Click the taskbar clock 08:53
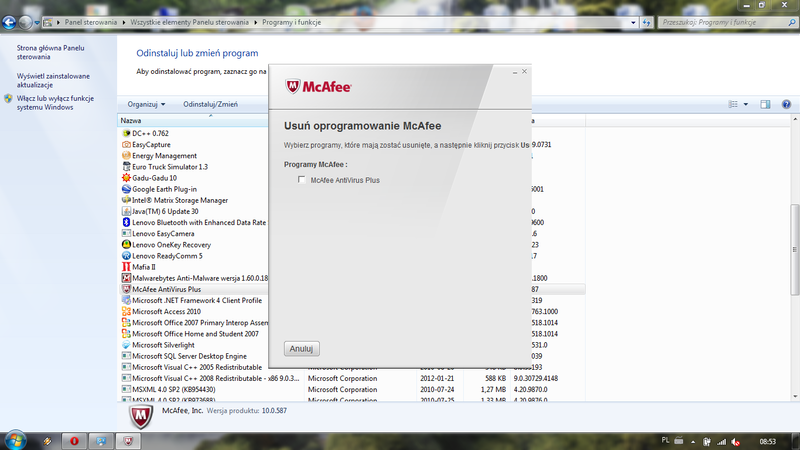 click(767, 441)
